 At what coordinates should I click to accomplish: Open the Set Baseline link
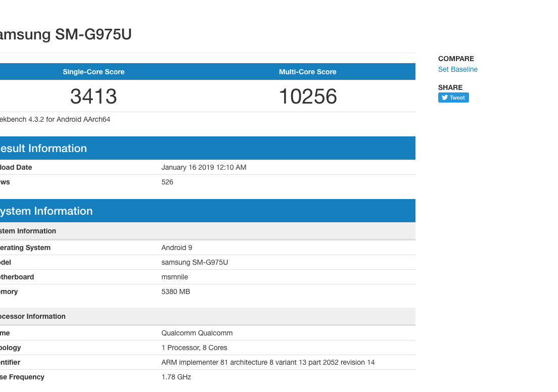coord(457,69)
